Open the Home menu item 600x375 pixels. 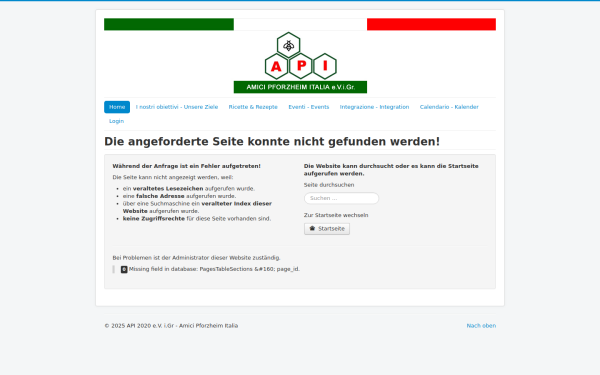[x=117, y=107]
